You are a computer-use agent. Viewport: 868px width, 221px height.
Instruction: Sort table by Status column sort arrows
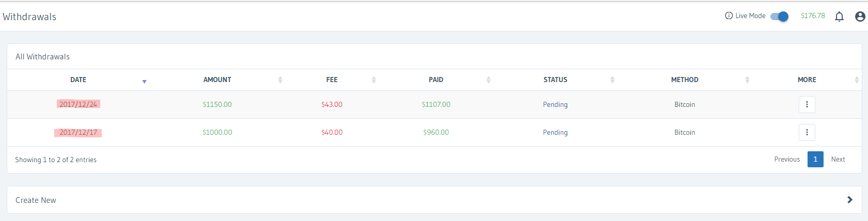612,80
